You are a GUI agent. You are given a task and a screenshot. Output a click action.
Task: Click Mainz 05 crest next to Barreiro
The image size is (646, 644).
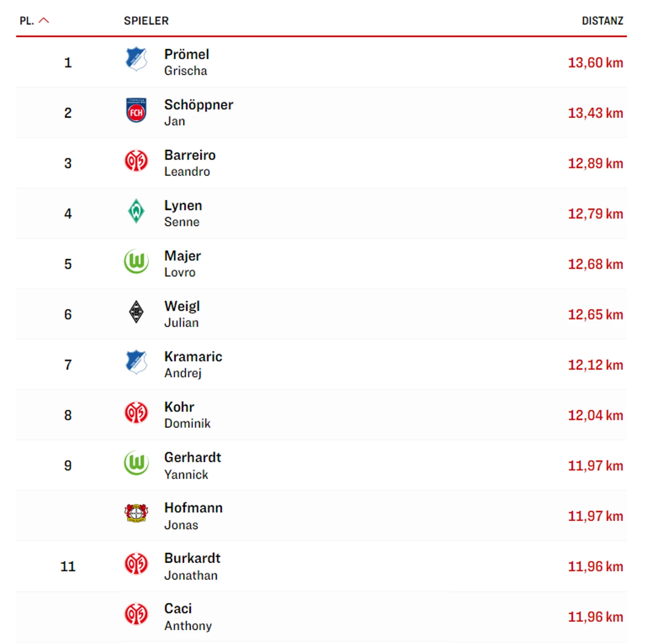click(x=136, y=161)
